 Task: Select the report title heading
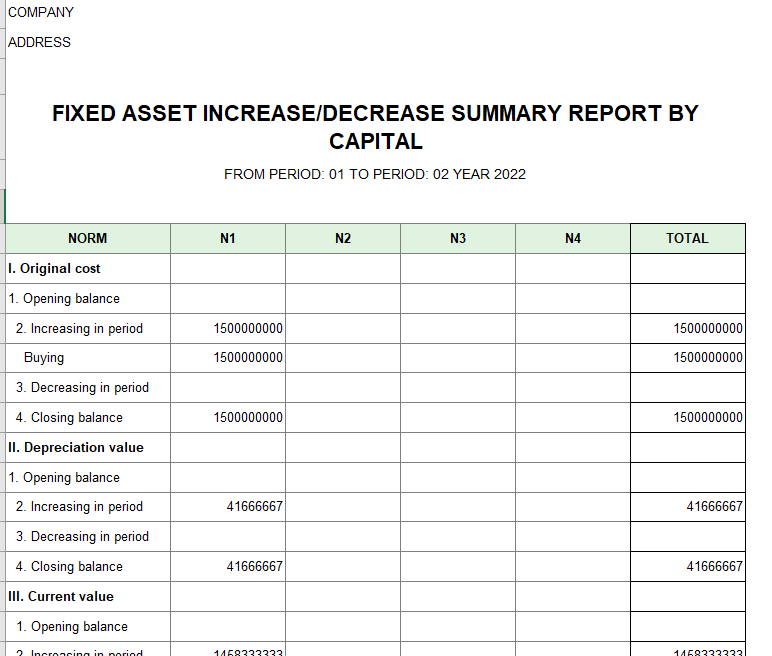[375, 127]
